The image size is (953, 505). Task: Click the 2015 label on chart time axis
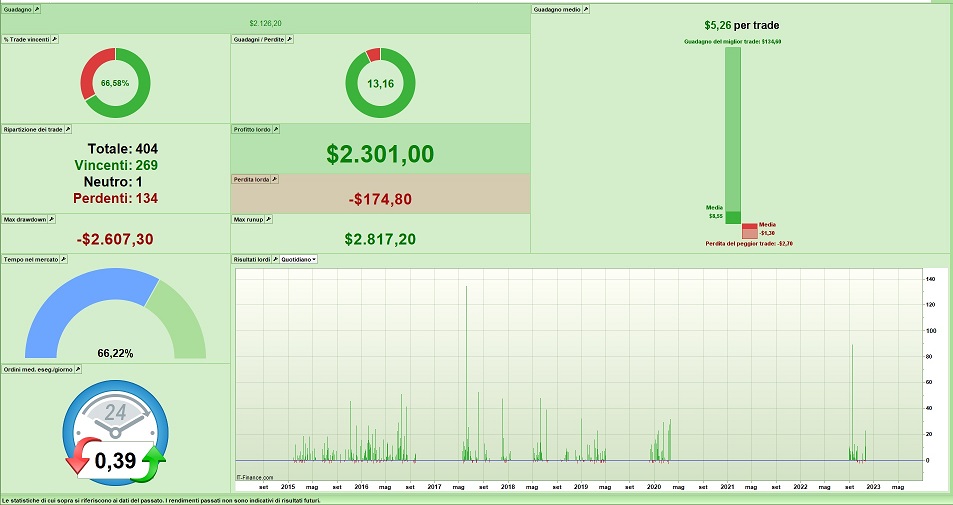point(288,487)
